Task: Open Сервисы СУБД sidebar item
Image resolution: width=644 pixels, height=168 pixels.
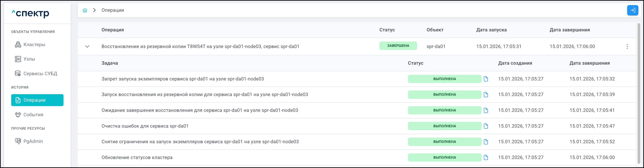Action: 40,74
